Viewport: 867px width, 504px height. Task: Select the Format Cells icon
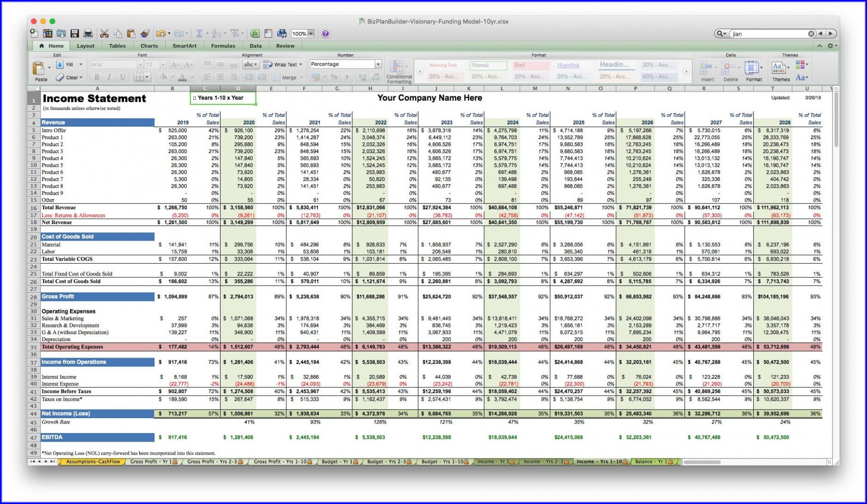pyautogui.click(x=753, y=71)
